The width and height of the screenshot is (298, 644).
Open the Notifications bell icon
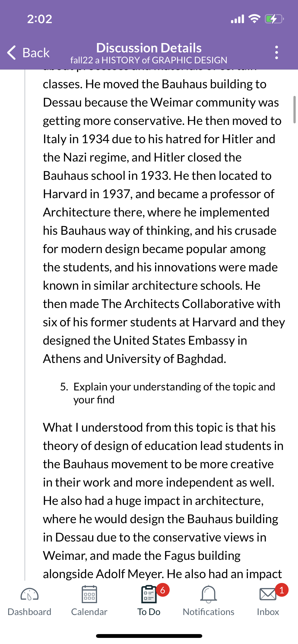coord(209,594)
